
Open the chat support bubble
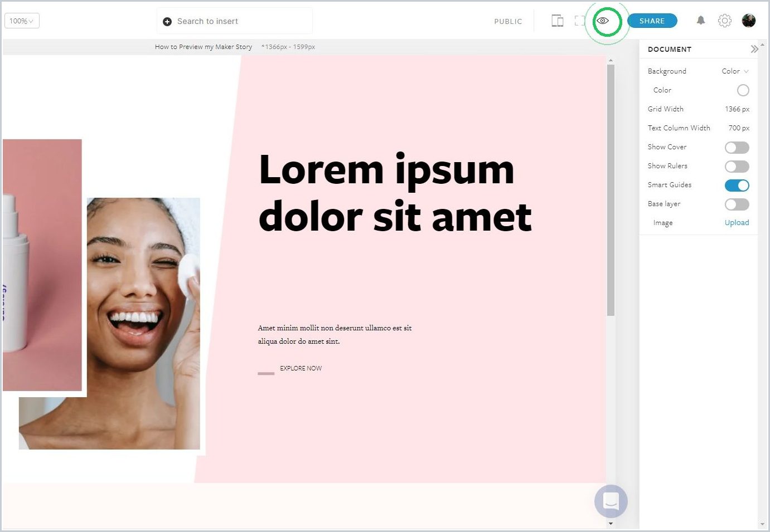(611, 501)
